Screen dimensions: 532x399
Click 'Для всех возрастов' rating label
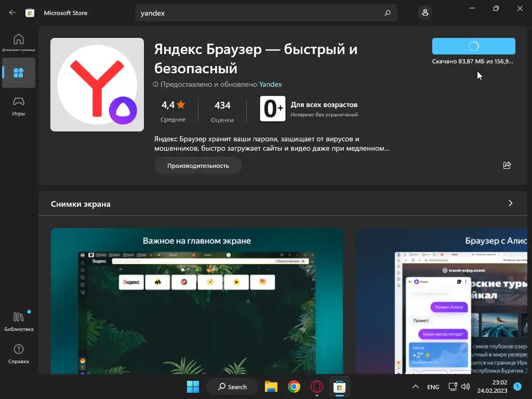point(324,104)
